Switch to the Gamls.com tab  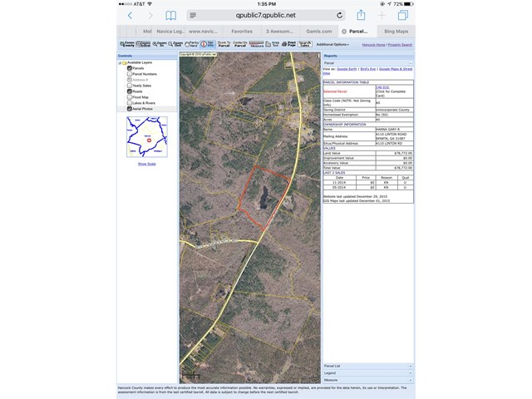point(319,32)
